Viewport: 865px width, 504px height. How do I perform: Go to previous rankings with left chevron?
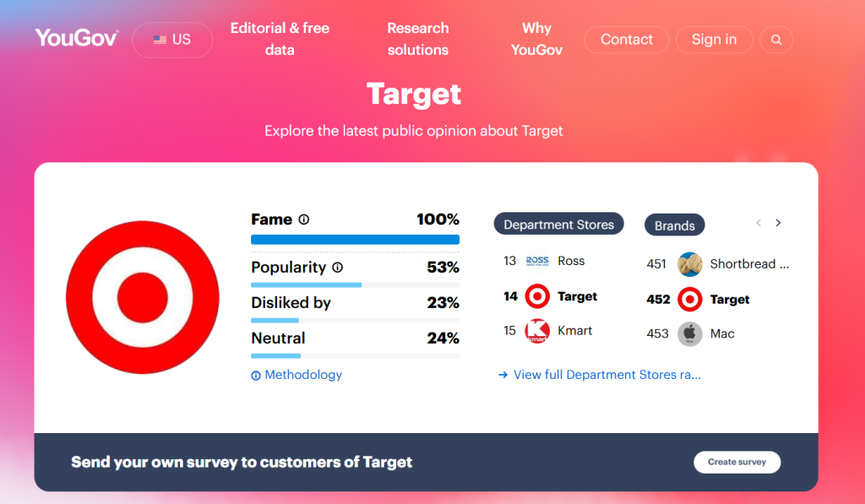click(x=759, y=223)
